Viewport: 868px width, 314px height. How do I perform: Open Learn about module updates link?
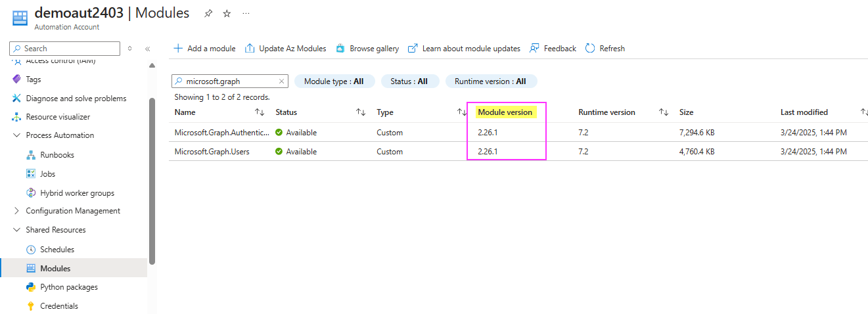coord(464,49)
